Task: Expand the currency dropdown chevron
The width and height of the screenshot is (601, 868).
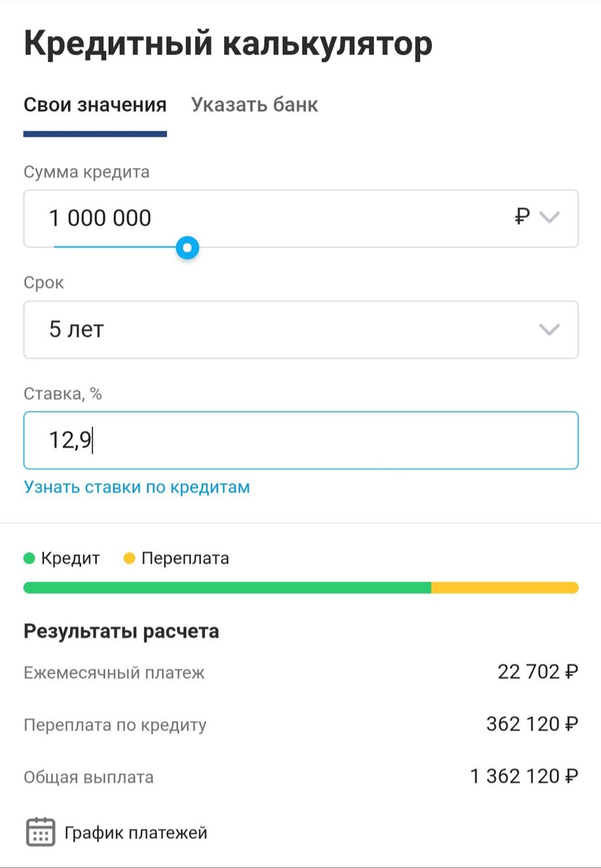Action: click(551, 218)
